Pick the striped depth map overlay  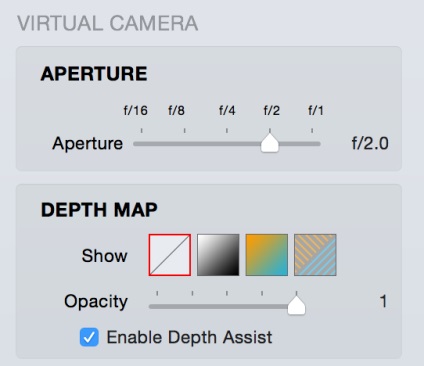pyautogui.click(x=315, y=255)
